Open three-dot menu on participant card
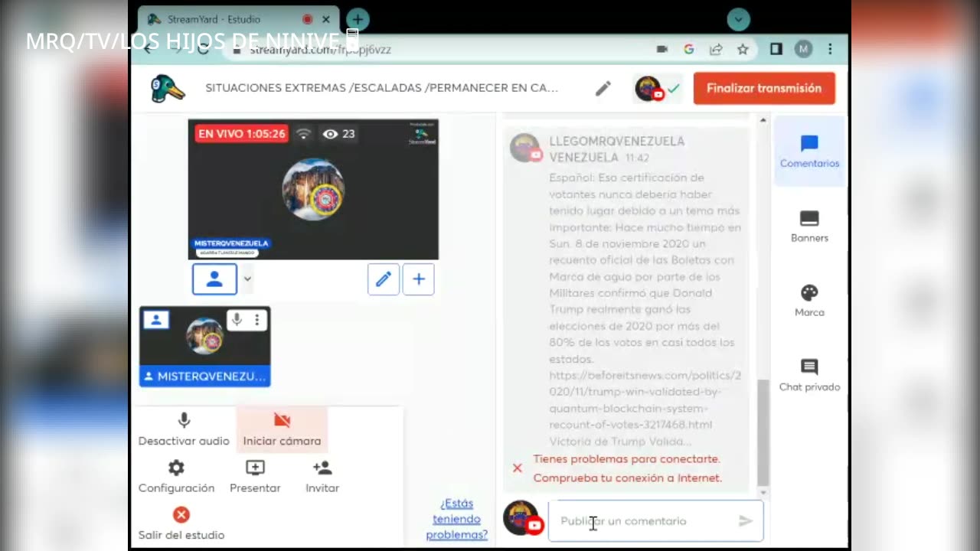Viewport: 980px width, 551px height. (256, 319)
